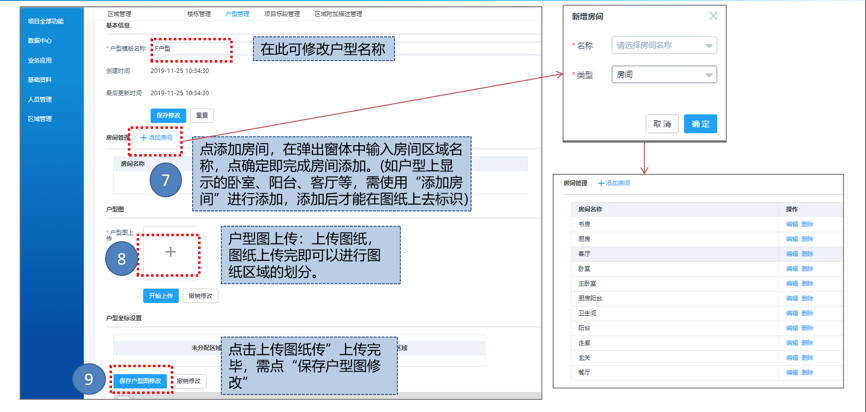Click the 创建时间 value 2019-11-25 10:34:30
This screenshot has height=412, width=866.
pyautogui.click(x=179, y=71)
